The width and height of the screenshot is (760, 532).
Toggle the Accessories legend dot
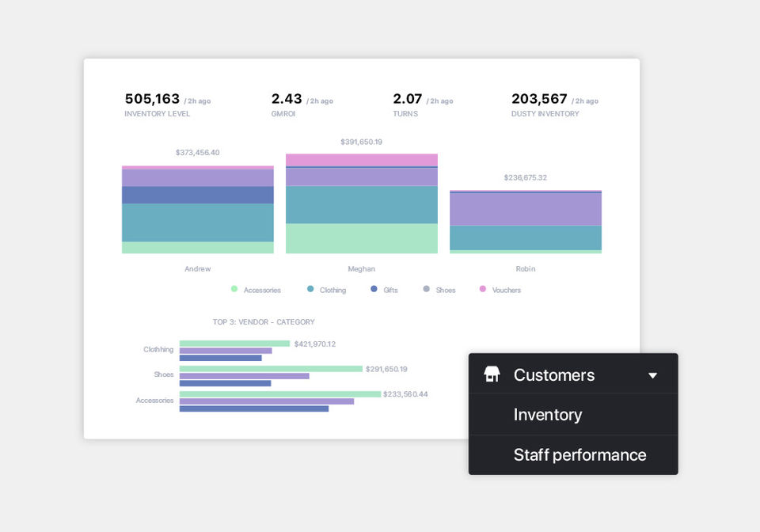point(234,289)
